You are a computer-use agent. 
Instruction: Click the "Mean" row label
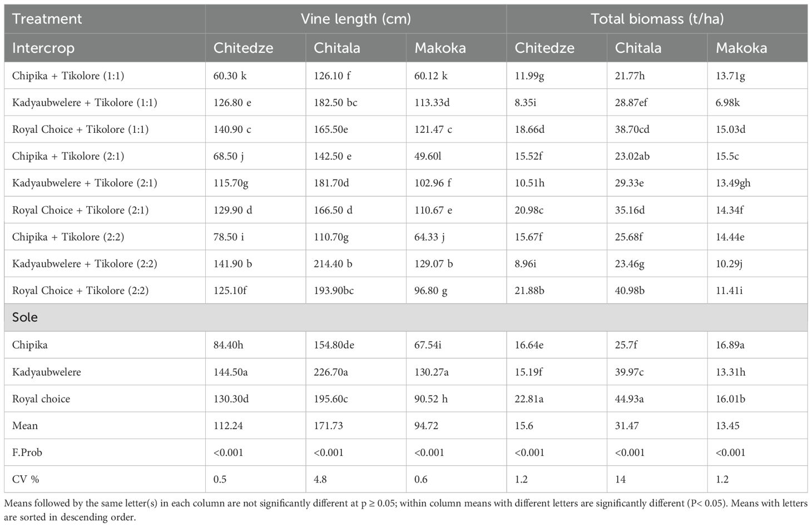click(25, 426)
